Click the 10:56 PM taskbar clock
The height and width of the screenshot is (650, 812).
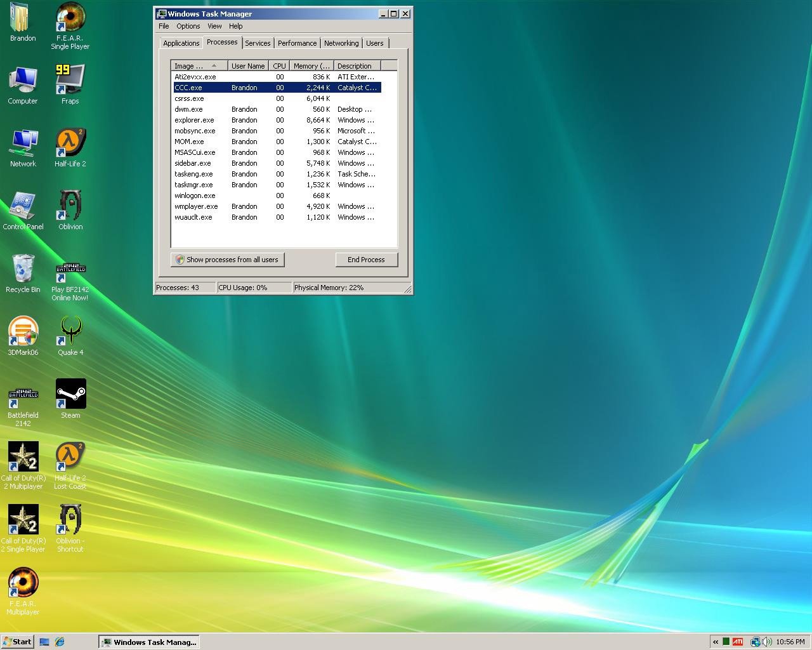(x=790, y=642)
